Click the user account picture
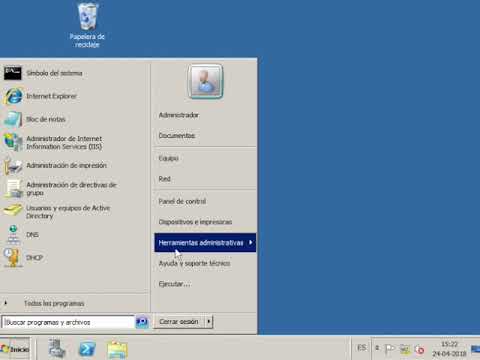The width and height of the screenshot is (480, 360). [205, 82]
